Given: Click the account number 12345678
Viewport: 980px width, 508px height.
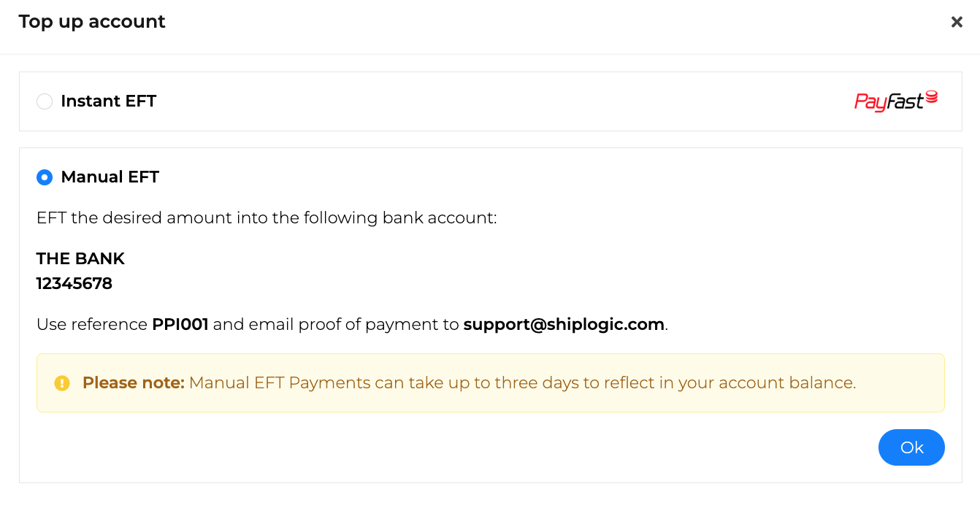Looking at the screenshot, I should point(74,284).
